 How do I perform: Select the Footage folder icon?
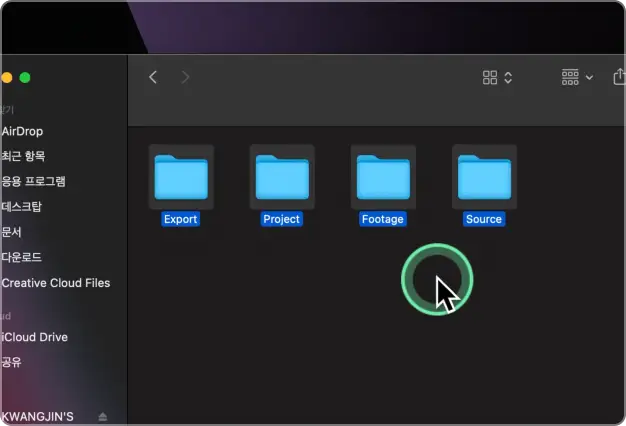click(383, 177)
